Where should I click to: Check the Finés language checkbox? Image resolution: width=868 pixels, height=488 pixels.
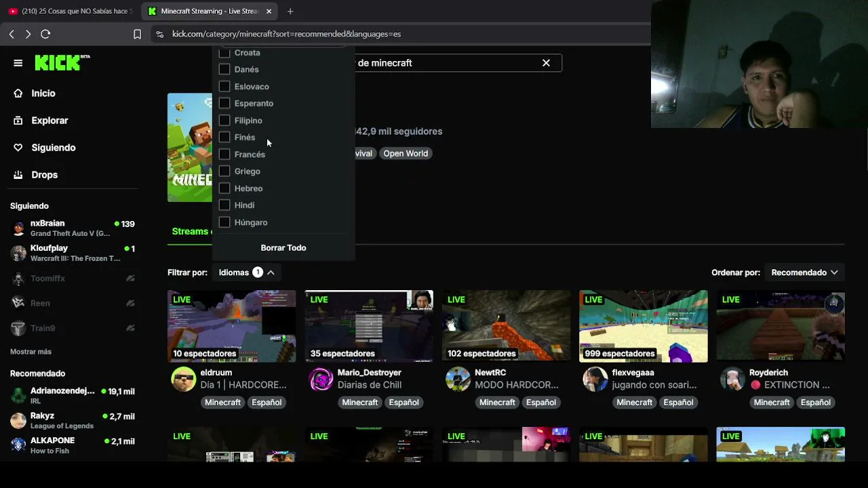click(x=224, y=137)
